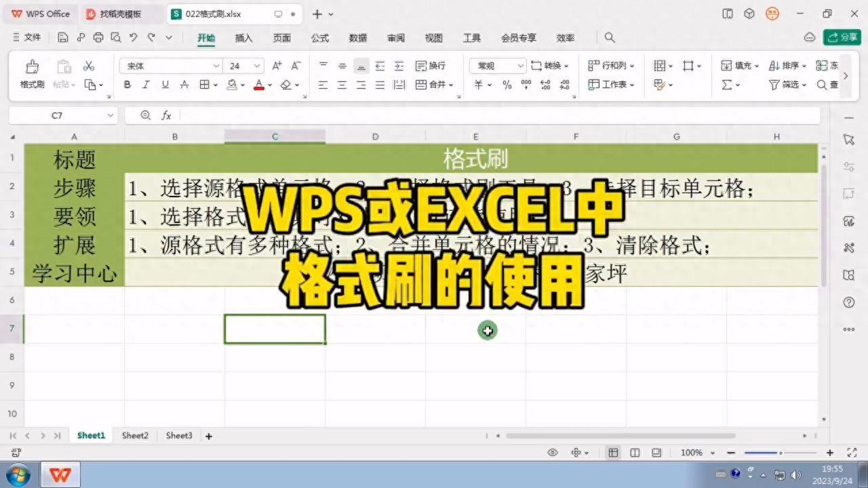Align cell content to top
Screen dimensions: 868x488
click(323, 66)
